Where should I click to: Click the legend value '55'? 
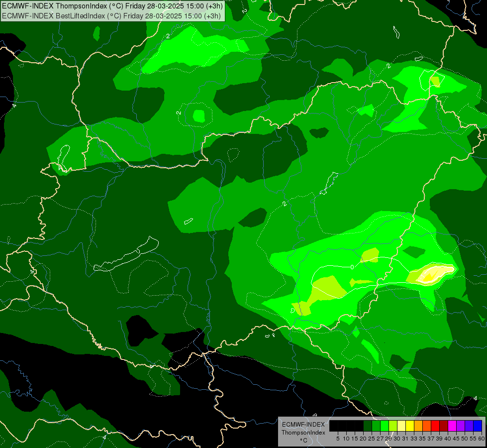[x=473, y=439]
